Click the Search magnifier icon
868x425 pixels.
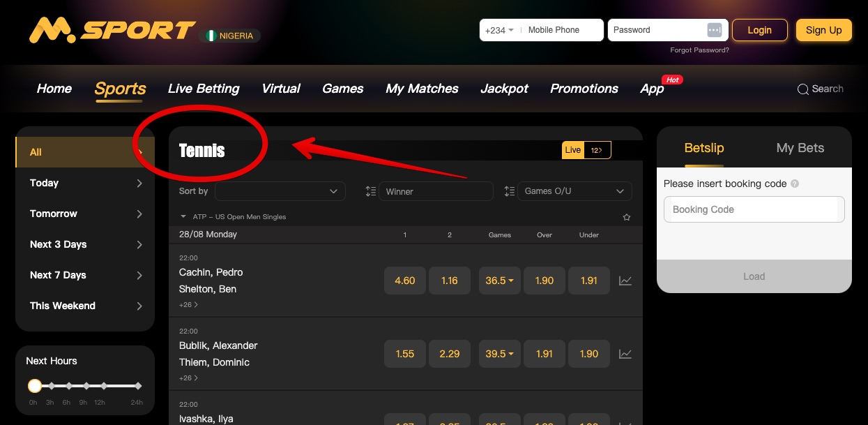pyautogui.click(x=803, y=89)
